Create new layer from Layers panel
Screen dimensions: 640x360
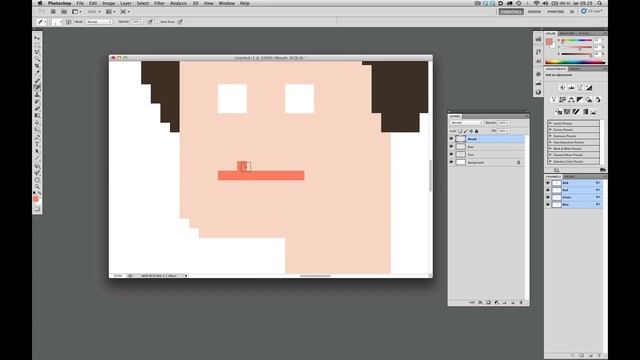tap(513, 302)
